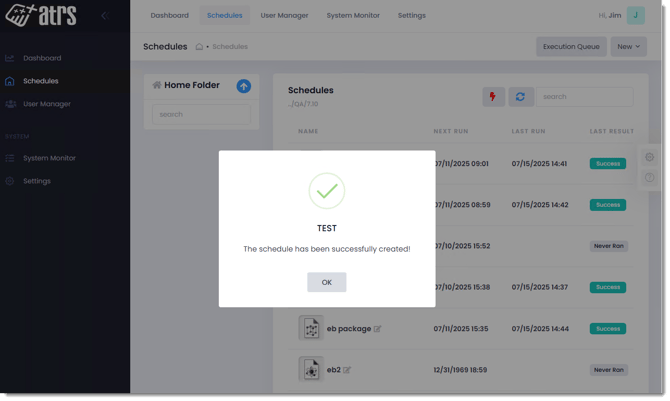This screenshot has height=401, width=670.
Task: Open the Execution Queue
Action: pyautogui.click(x=571, y=46)
